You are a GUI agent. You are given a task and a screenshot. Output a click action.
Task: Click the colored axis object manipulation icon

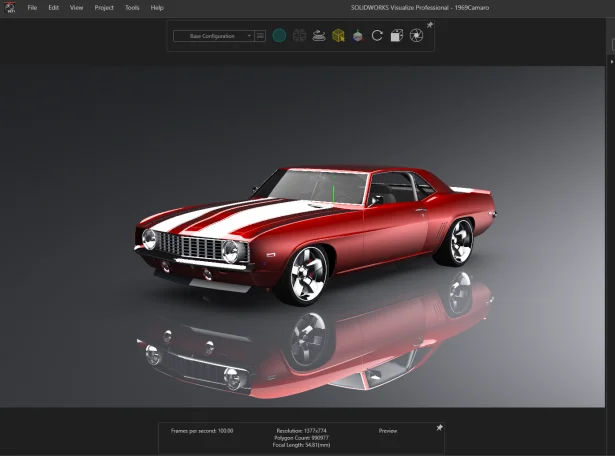tap(357, 36)
